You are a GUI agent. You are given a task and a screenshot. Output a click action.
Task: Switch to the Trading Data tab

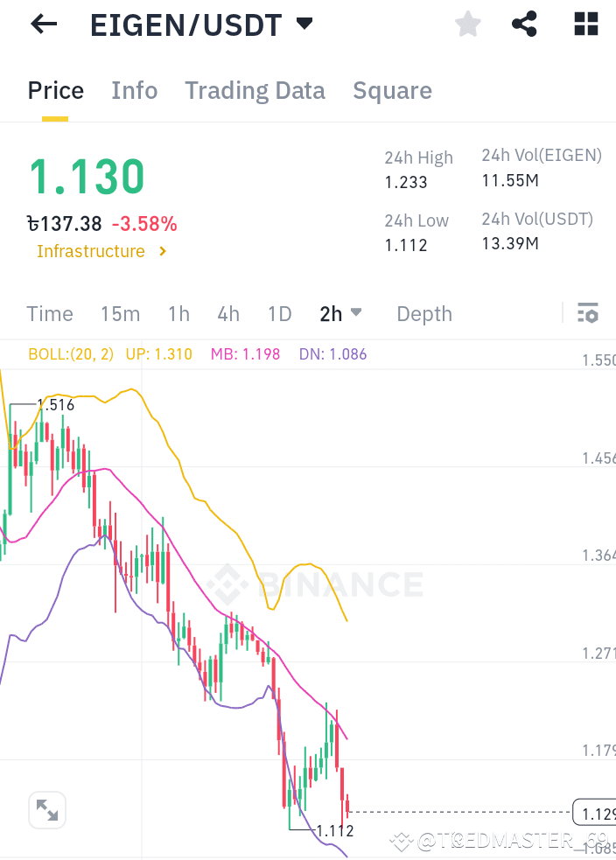coord(255,90)
